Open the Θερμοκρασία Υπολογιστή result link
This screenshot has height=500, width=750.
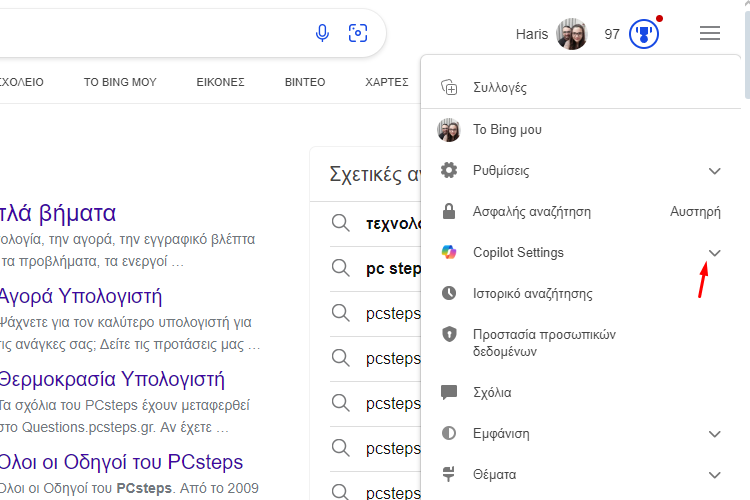click(112, 379)
